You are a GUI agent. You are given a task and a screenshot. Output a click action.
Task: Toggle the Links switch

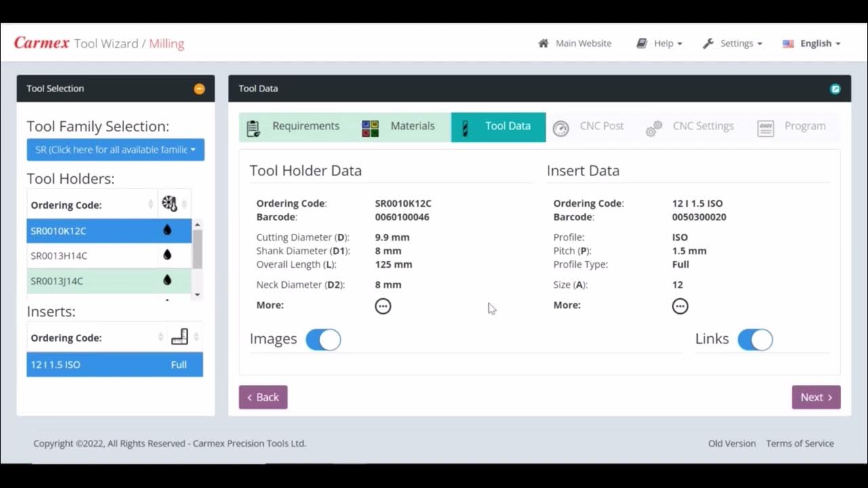(755, 340)
